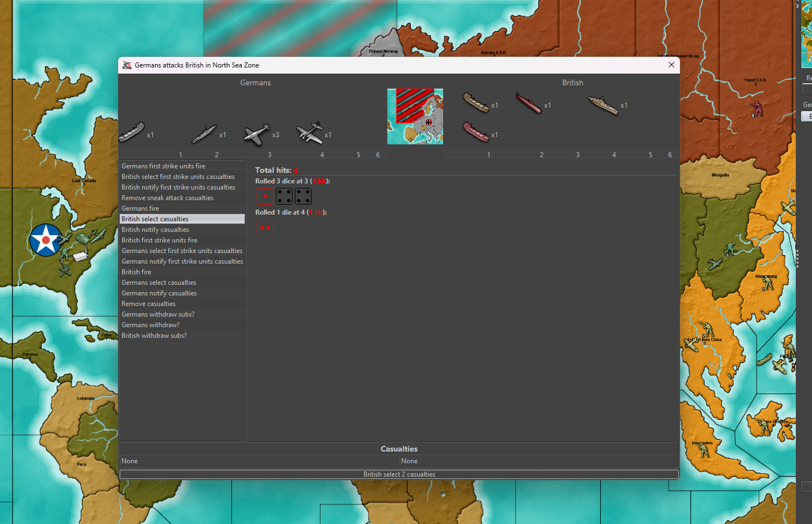This screenshot has height=524, width=812.
Task: Click the first black die showing four
Action: 284,196
